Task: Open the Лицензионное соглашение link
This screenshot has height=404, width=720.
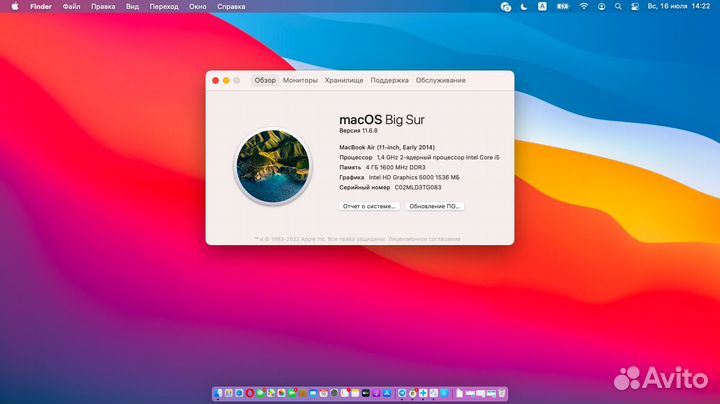Action: point(424,239)
